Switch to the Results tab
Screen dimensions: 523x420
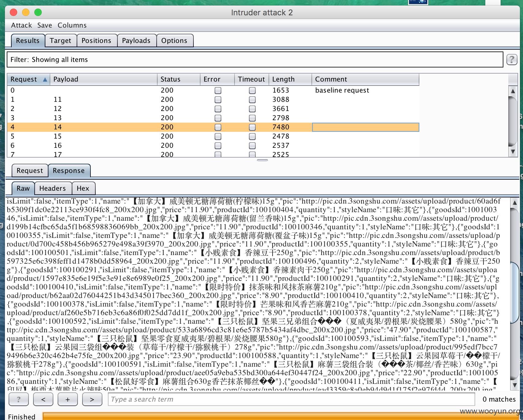click(28, 40)
